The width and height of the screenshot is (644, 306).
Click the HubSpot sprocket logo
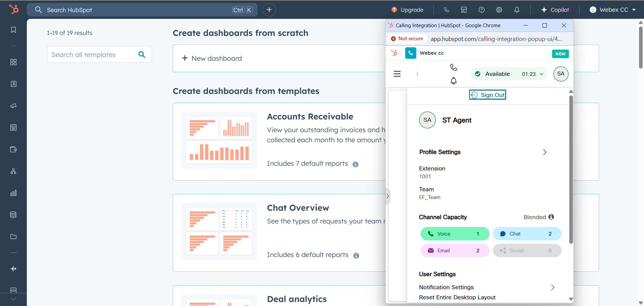point(14,9)
